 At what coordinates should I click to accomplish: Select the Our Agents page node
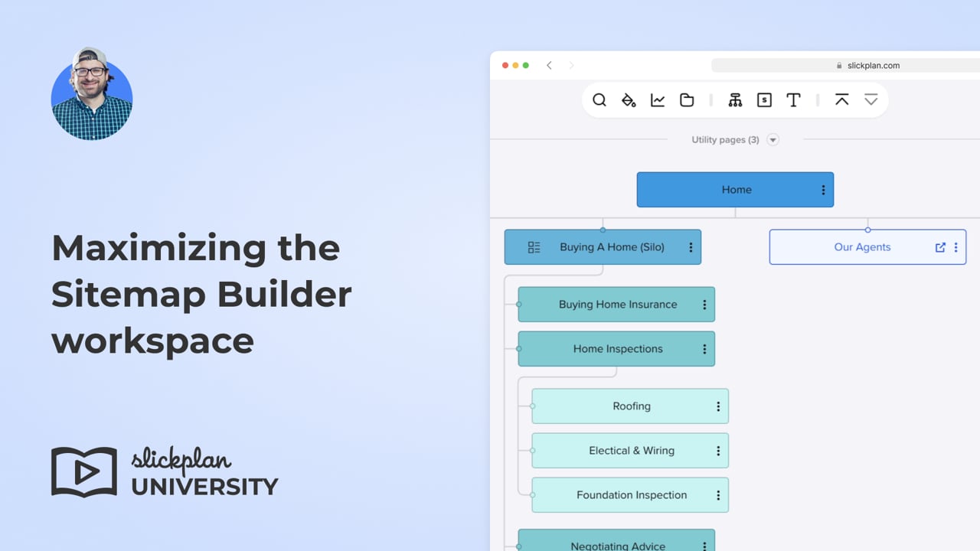click(867, 247)
